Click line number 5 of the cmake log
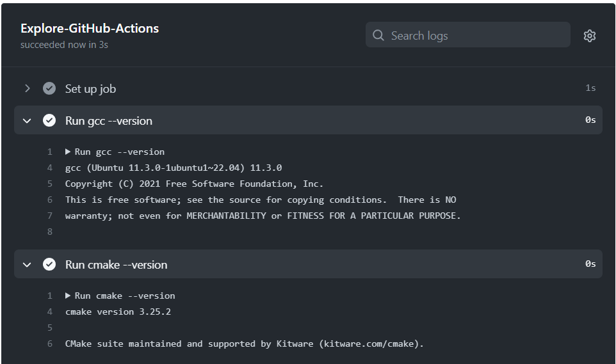This screenshot has width=616, height=364. point(50,328)
